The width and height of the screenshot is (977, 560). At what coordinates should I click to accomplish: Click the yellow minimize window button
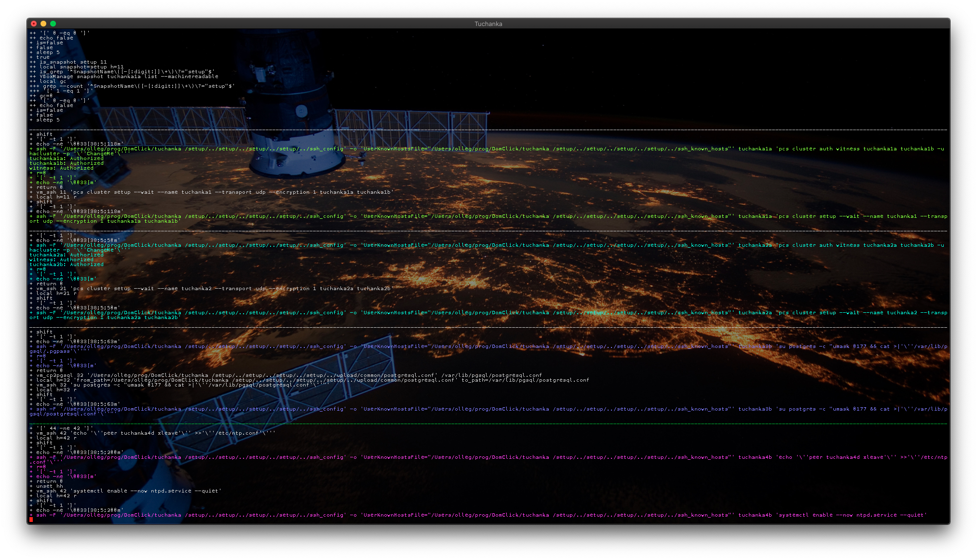pyautogui.click(x=43, y=24)
